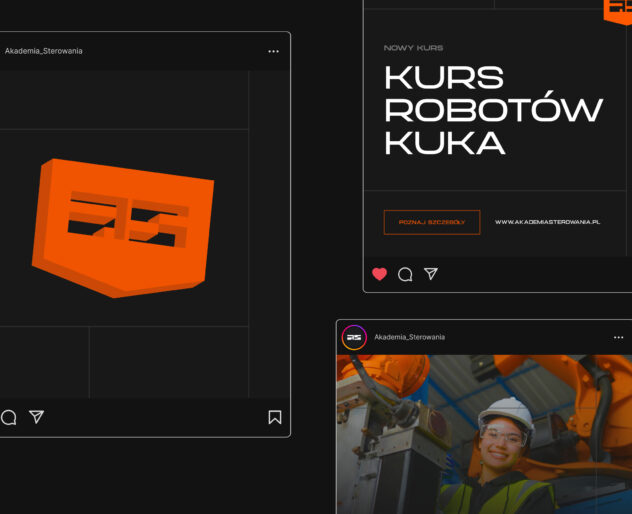Screen dimensions: 632x514
Task: Bookmark the orange logo post
Action: tap(275, 417)
